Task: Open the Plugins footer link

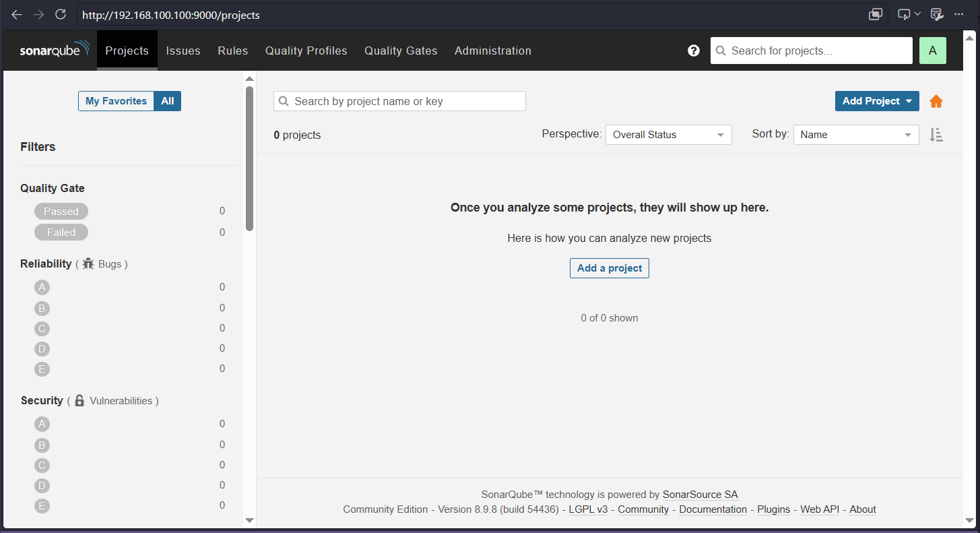Action: (x=774, y=509)
